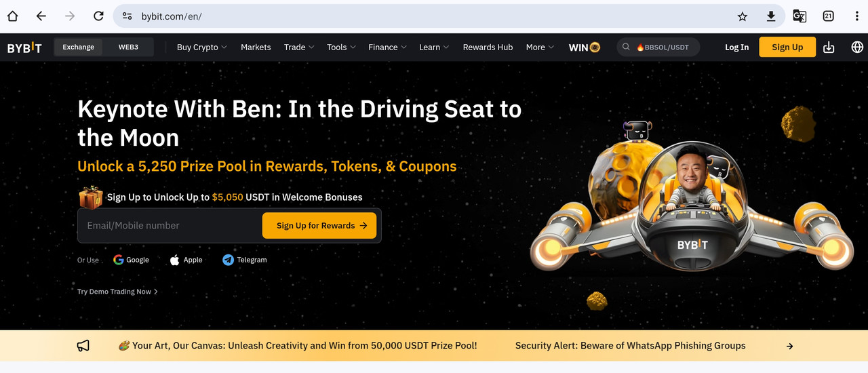Bookmark this page with star icon

[x=743, y=16]
